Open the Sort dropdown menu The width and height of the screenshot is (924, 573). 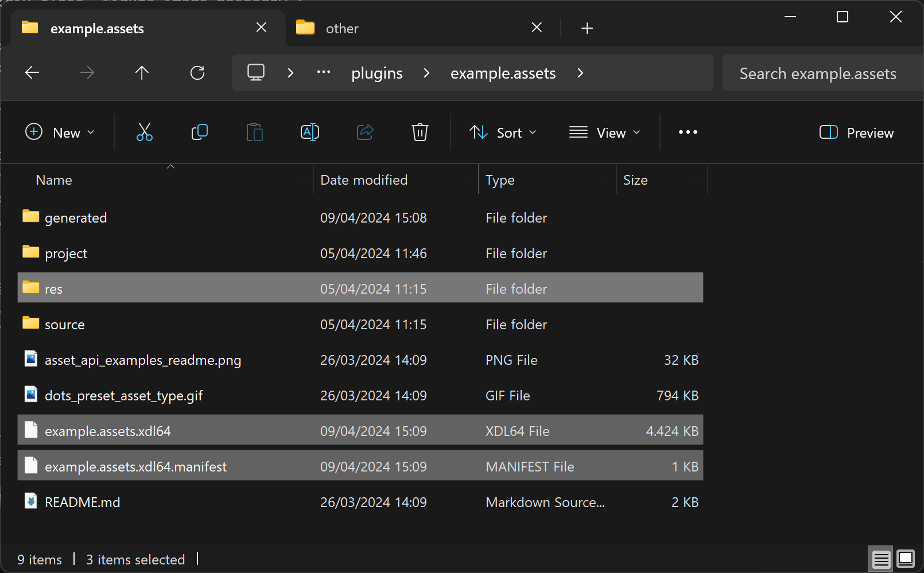click(503, 132)
